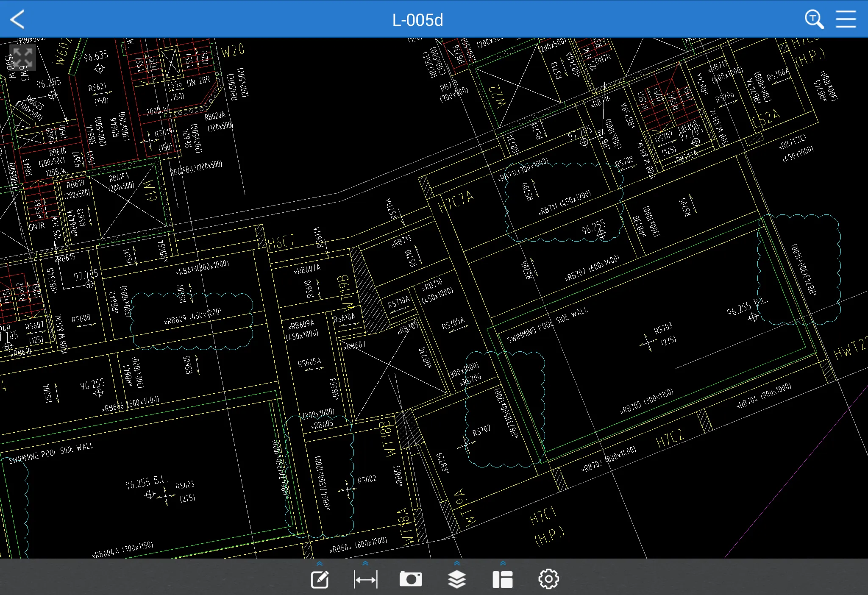
Task: Open the find text search tool
Action: click(814, 19)
